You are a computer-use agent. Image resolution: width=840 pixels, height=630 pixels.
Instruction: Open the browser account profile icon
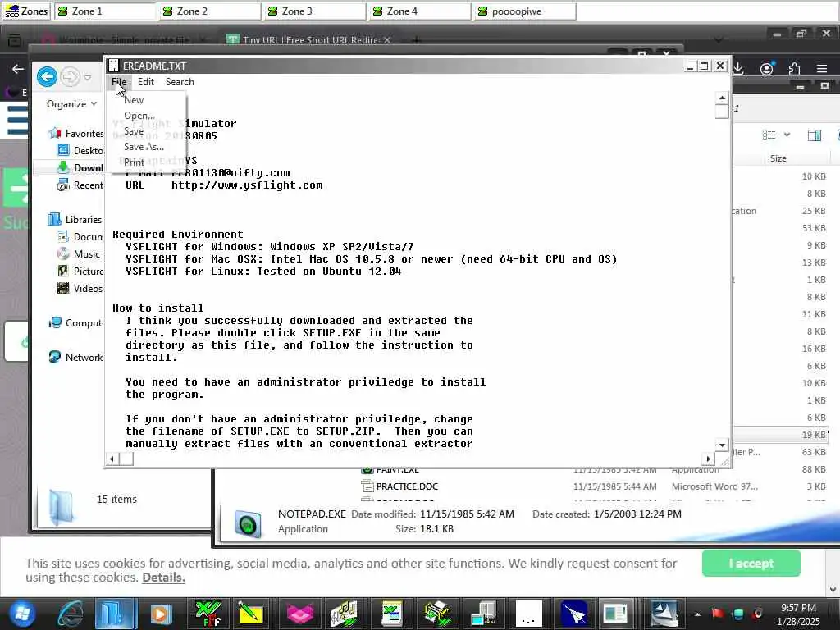(767, 69)
